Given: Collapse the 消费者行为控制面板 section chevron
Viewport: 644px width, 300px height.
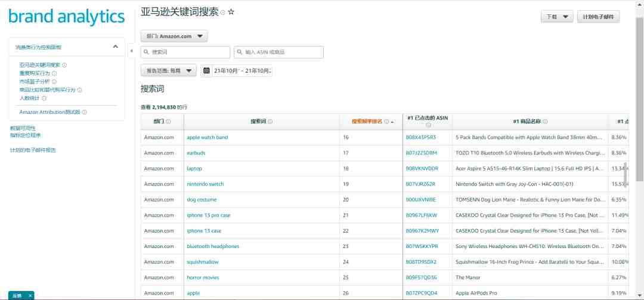Looking at the screenshot, I should [x=116, y=47].
